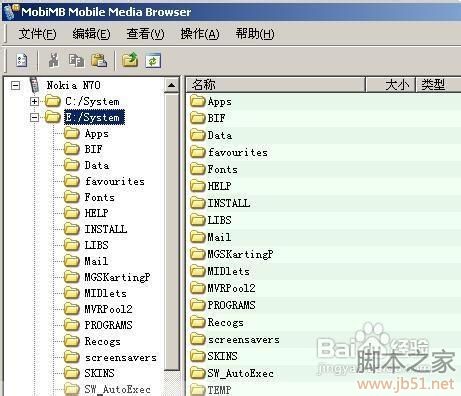The height and width of the screenshot is (396, 461).
Task: Select INSTALL folder in the tree
Action: coord(106,229)
